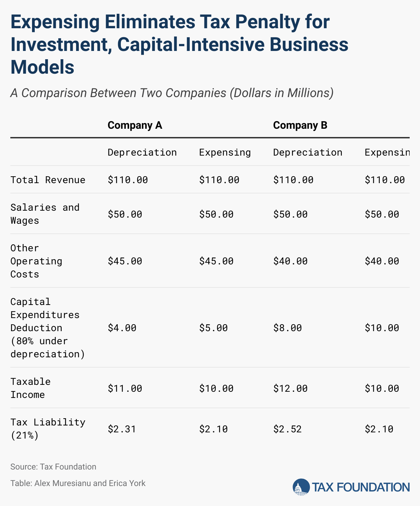Screen dimensions: 420x506
Task: Click the Table: Alex Muresianu and Erica York credit
Action: pyautogui.click(x=78, y=483)
